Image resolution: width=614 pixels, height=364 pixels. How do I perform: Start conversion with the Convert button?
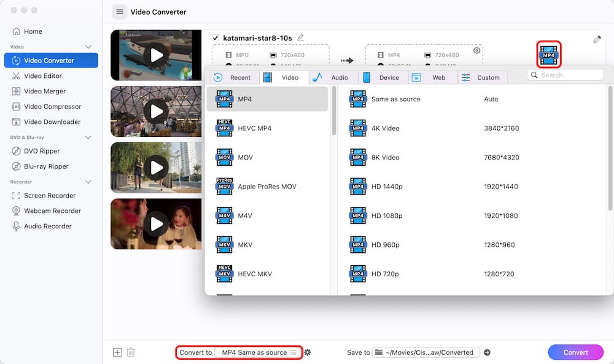pyautogui.click(x=576, y=352)
